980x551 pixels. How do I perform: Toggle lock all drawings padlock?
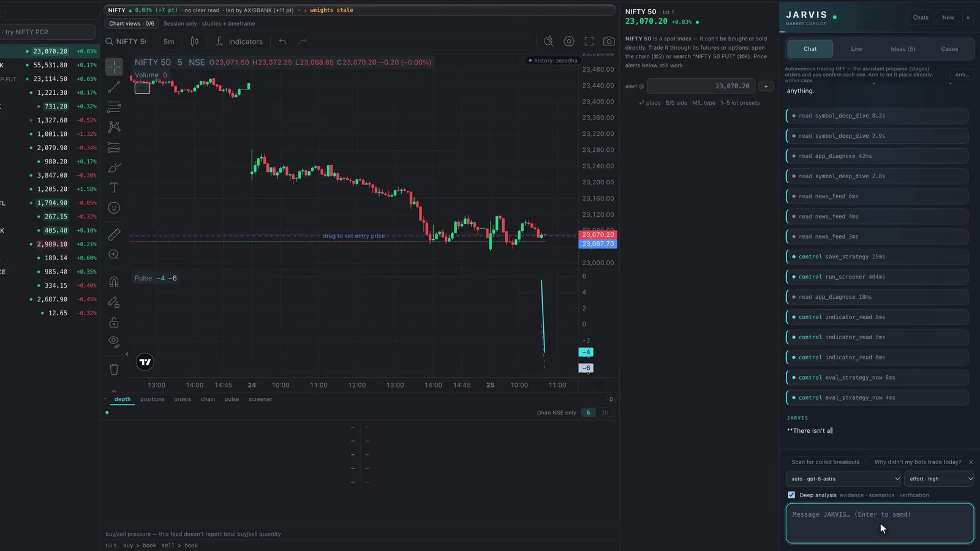coord(114,322)
